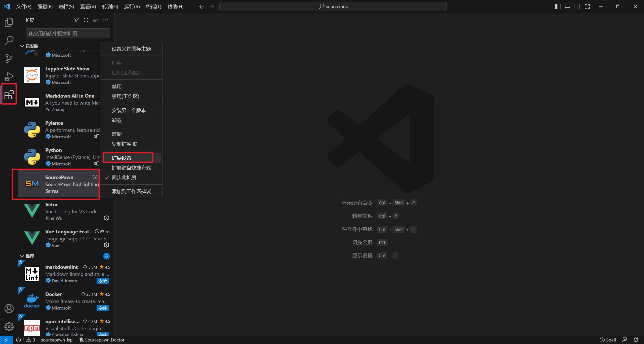Open 扩展键盘快捷方式 menu item
The image size is (644, 344).
tap(131, 168)
